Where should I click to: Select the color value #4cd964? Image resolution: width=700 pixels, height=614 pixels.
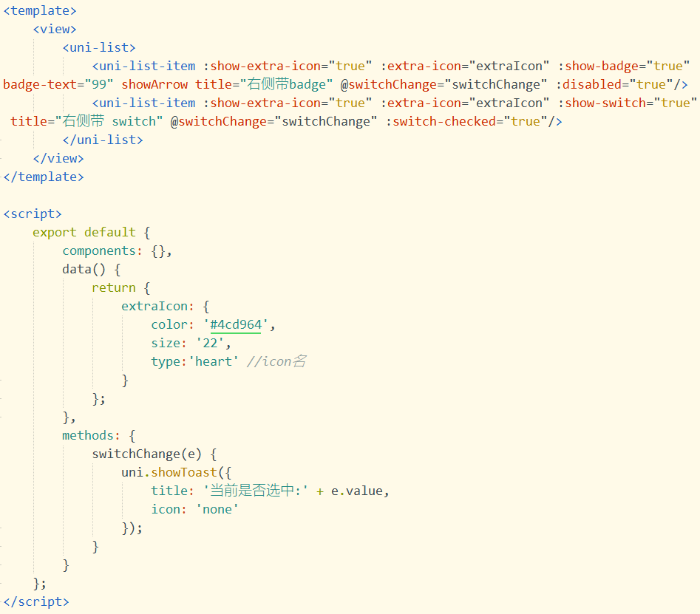point(236,324)
